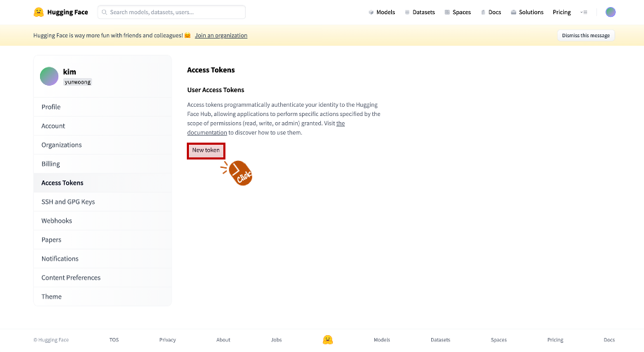The height and width of the screenshot is (352, 644).
Task: Dismiss this message in the banner
Action: coord(586,35)
